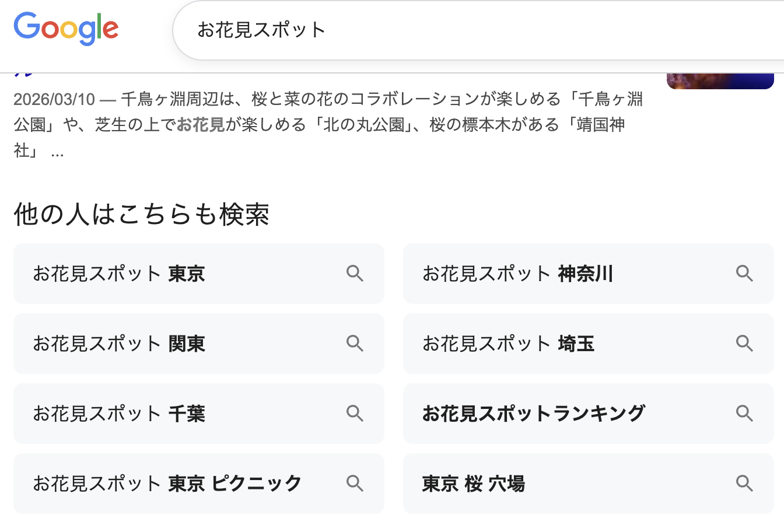This screenshot has height=532, width=784.
Task: Click the magnifier icon beside お花見スポットランキング
Action: click(x=744, y=414)
